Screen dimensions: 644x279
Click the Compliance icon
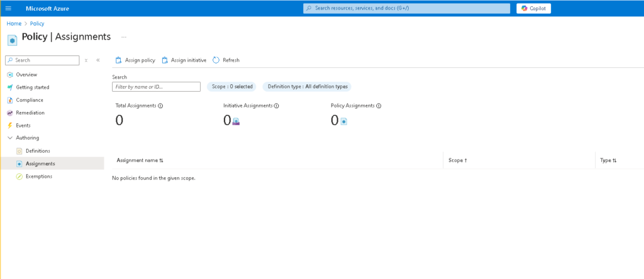10,100
